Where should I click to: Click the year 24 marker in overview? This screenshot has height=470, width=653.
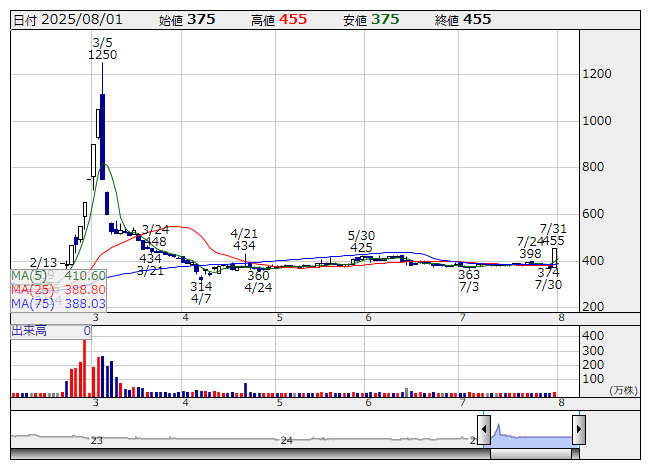pyautogui.click(x=286, y=440)
